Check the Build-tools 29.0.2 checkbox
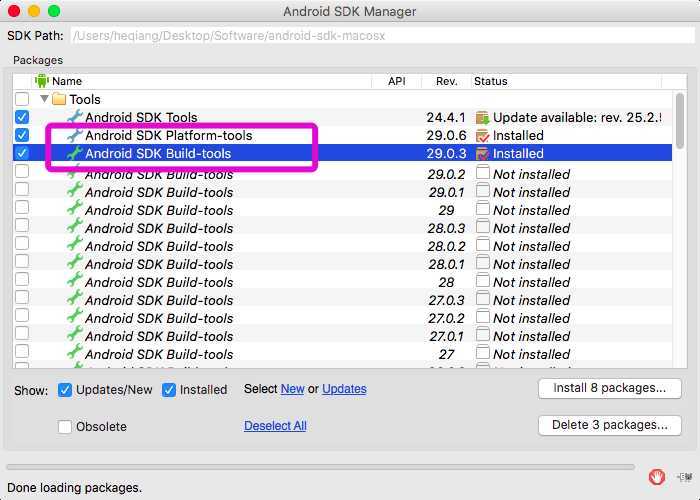Viewport: 700px width, 500px height. (x=22, y=171)
